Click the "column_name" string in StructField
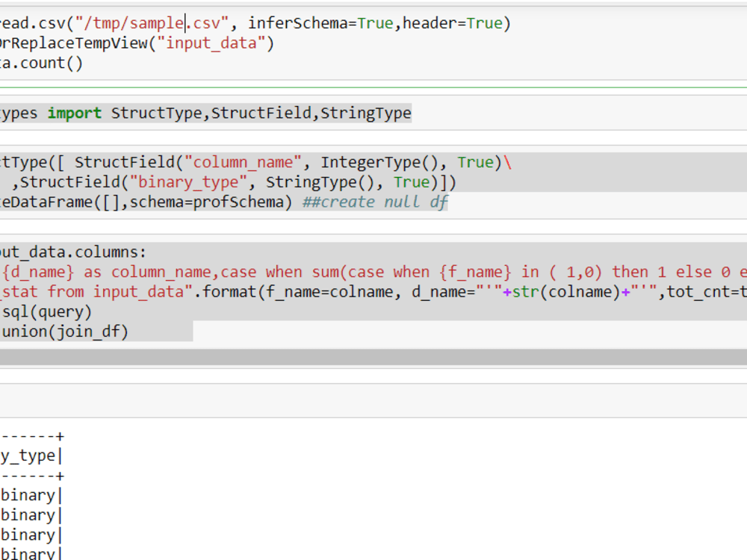Image resolution: width=747 pixels, height=560 pixels. 243,162
